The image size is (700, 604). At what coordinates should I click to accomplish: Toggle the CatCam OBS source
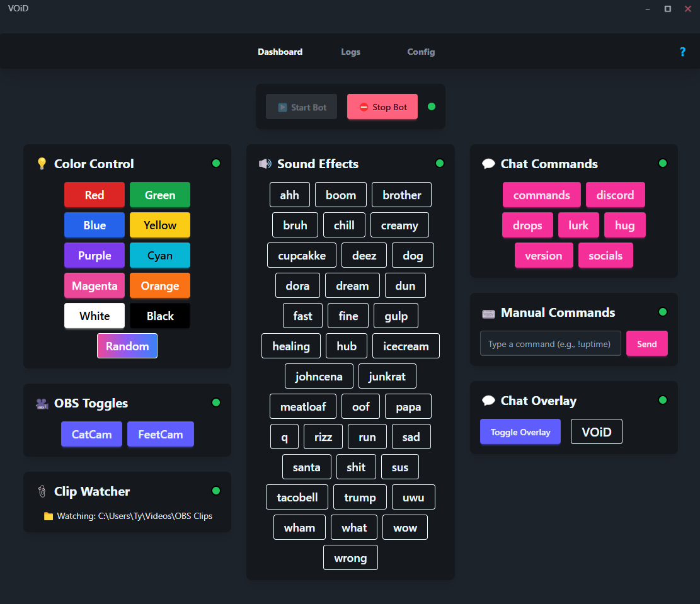[91, 434]
